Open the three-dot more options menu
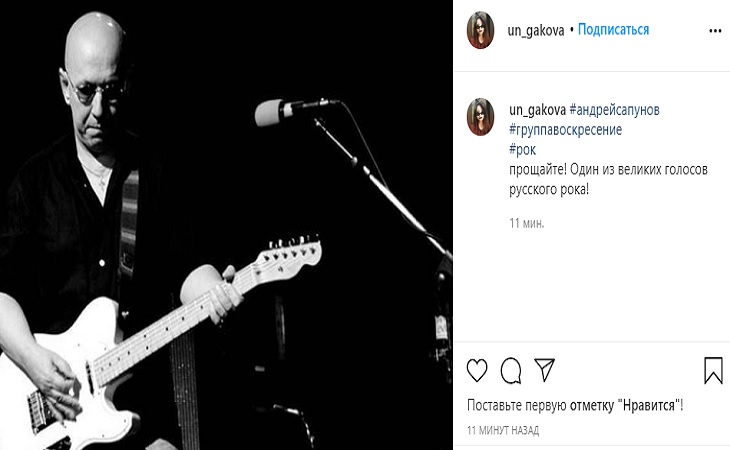 click(715, 31)
